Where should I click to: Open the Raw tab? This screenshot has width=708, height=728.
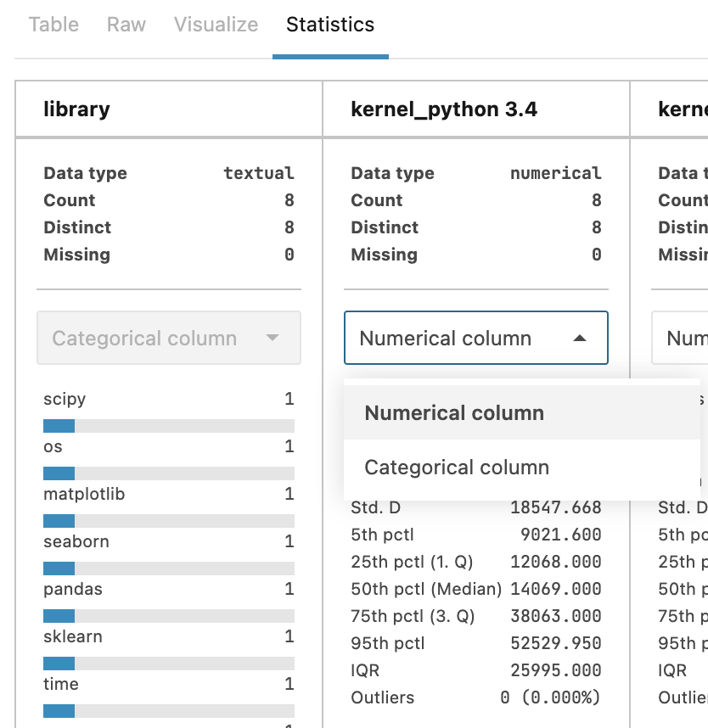coord(126,25)
